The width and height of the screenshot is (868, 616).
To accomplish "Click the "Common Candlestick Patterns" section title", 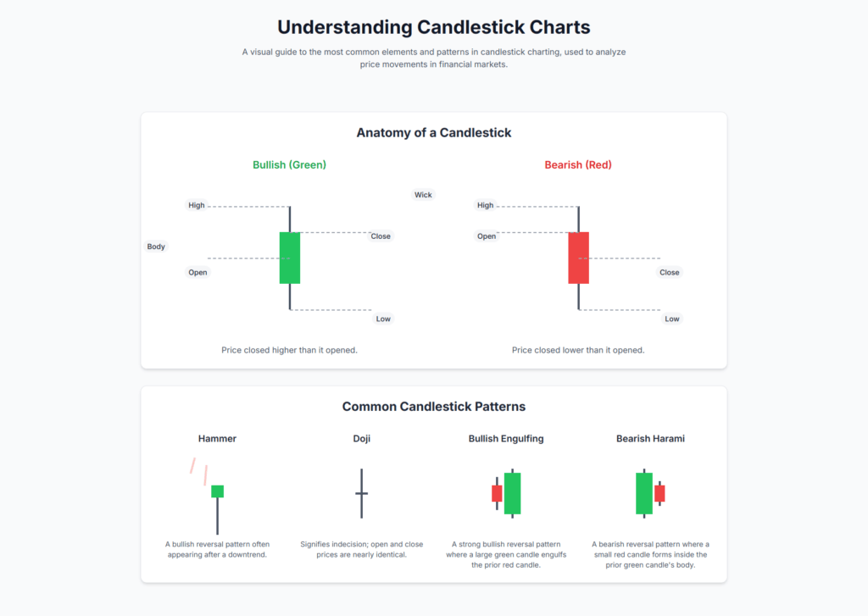I will click(434, 407).
